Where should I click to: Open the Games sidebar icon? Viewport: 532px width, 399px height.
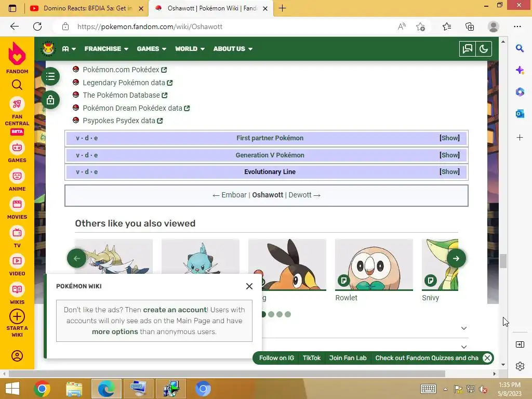point(17,148)
